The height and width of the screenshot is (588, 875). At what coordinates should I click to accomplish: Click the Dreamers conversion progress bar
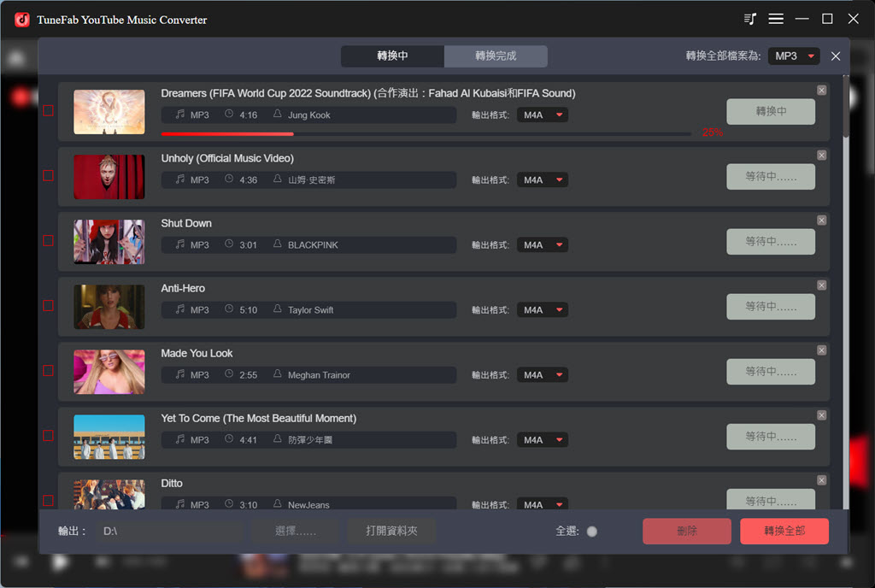coord(426,134)
